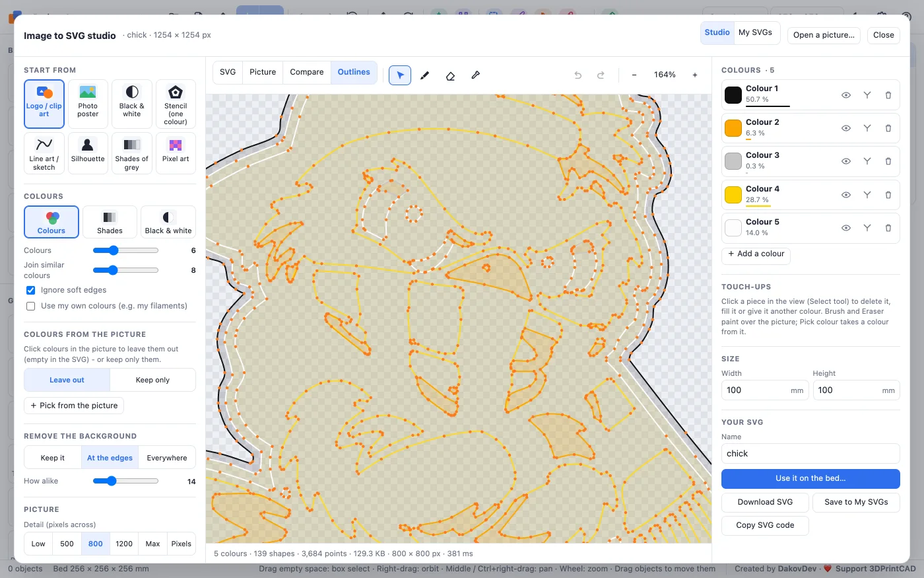
Task: Choose the Photo poster preset
Action: click(x=88, y=104)
